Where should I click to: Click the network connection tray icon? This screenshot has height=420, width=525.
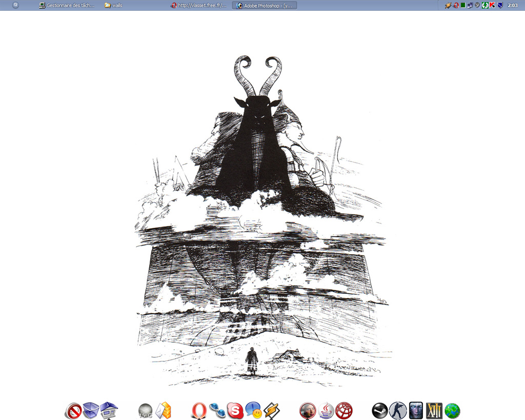pyautogui.click(x=470, y=5)
